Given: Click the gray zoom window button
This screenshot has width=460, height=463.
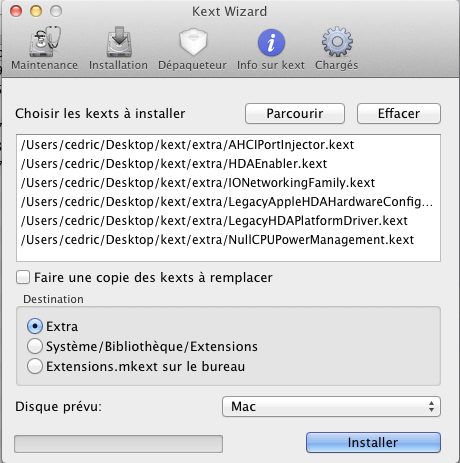Looking at the screenshot, I should point(56,11).
